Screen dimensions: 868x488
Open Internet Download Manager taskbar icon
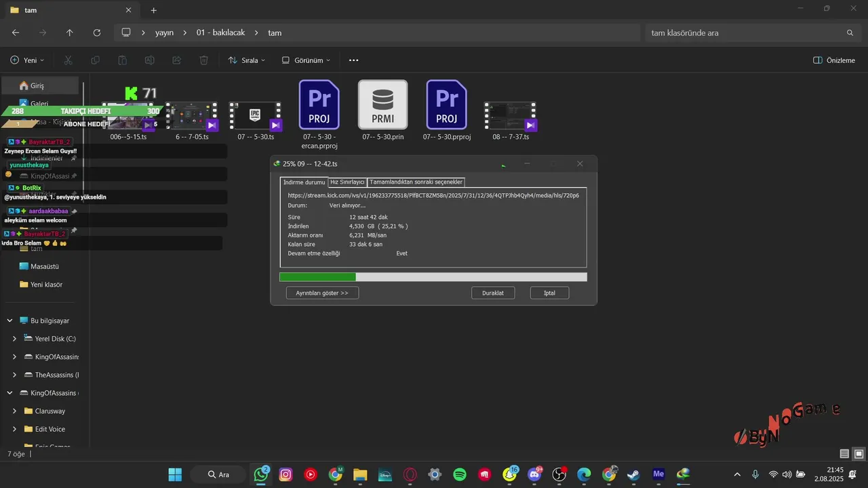(x=684, y=474)
